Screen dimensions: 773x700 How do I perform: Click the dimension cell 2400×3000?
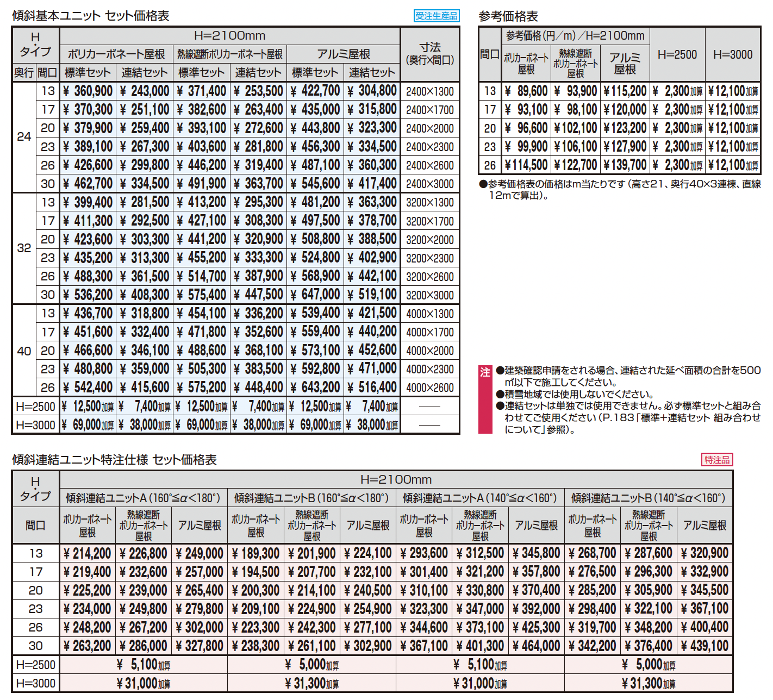click(x=430, y=184)
